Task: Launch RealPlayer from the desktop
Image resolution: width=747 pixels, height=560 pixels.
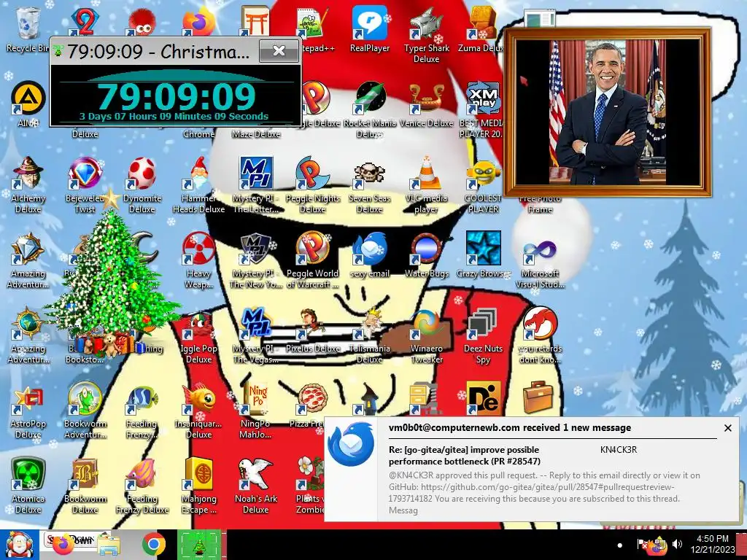Action: pyautogui.click(x=370, y=29)
